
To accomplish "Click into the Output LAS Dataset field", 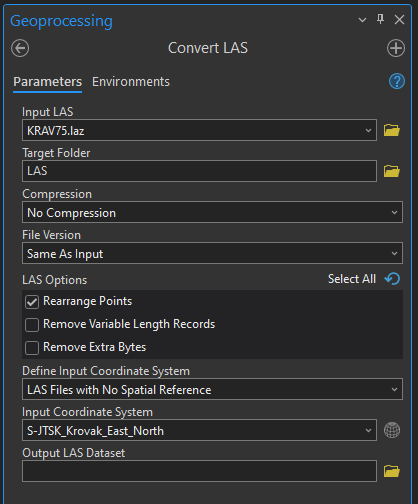I will [x=199, y=471].
